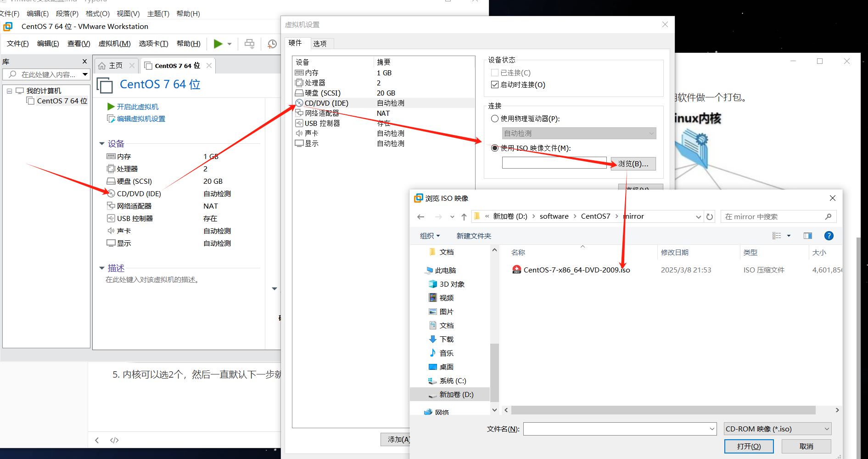Open the 组织 dropdown in browse dialog
Viewport: 868px width, 459px height.
point(430,236)
